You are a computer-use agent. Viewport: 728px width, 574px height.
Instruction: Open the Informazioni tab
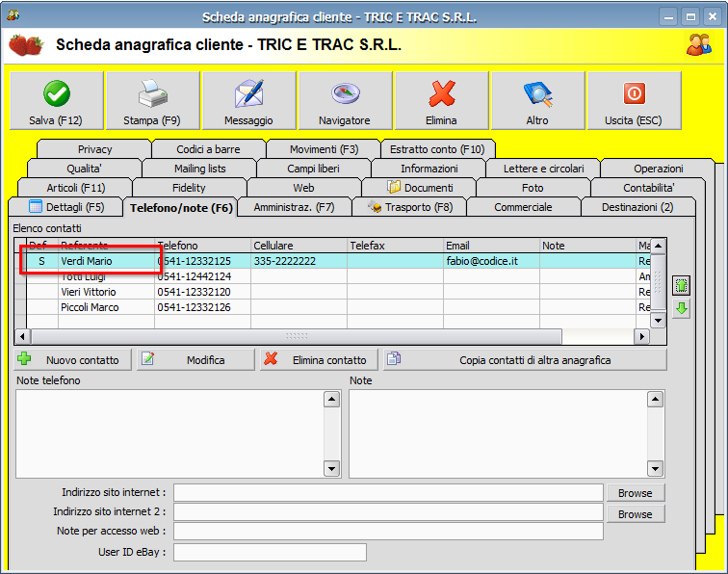click(x=429, y=169)
